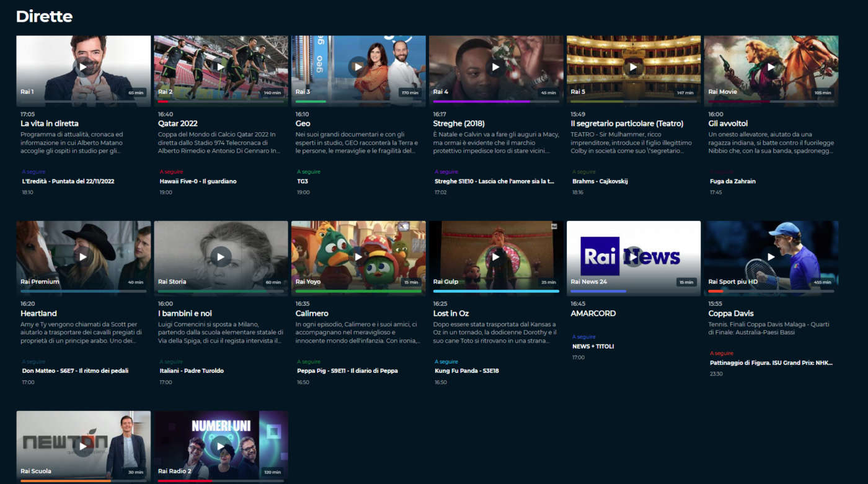Open 'Coppa Davis' programme title
Screen dimensions: 868x484
pyautogui.click(x=731, y=313)
